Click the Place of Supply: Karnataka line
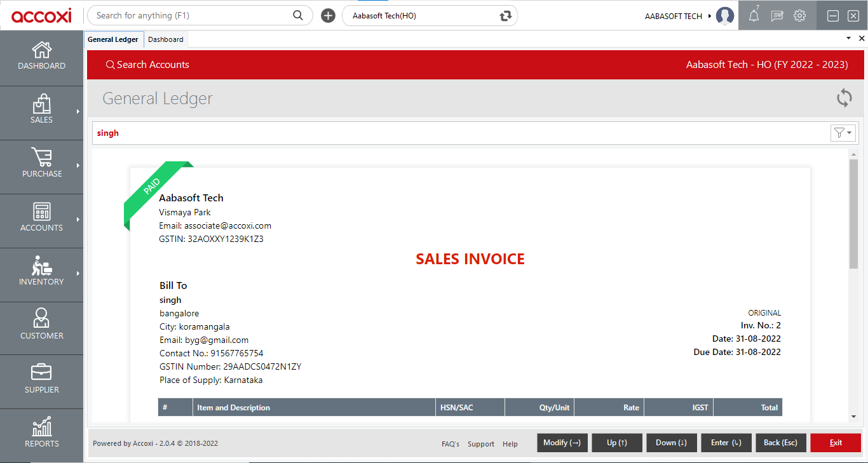Image resolution: width=868 pixels, height=463 pixels. coord(211,380)
